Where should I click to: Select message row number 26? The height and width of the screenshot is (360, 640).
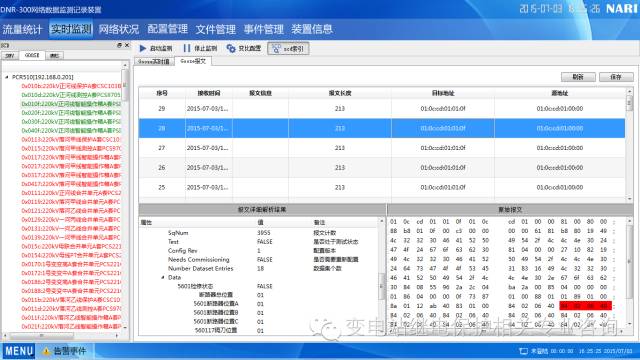coord(382,167)
